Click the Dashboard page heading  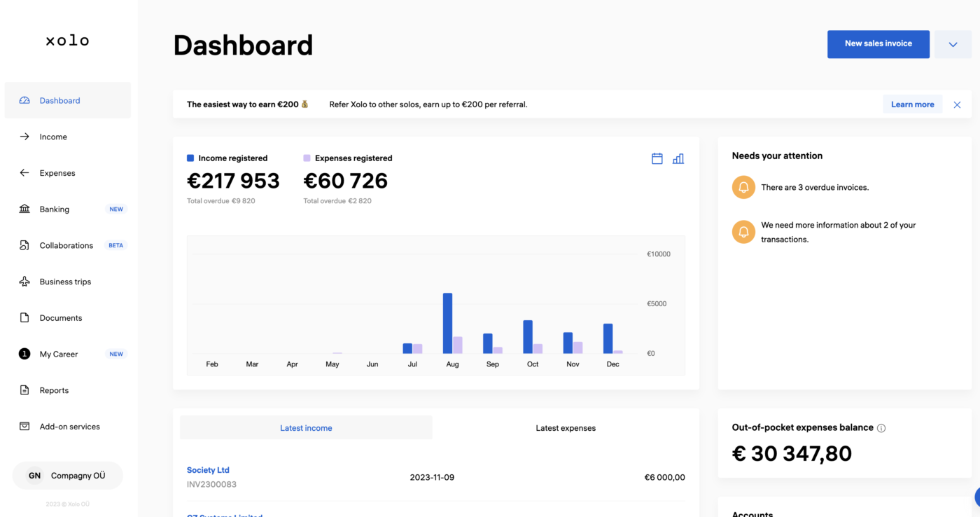coord(243,45)
